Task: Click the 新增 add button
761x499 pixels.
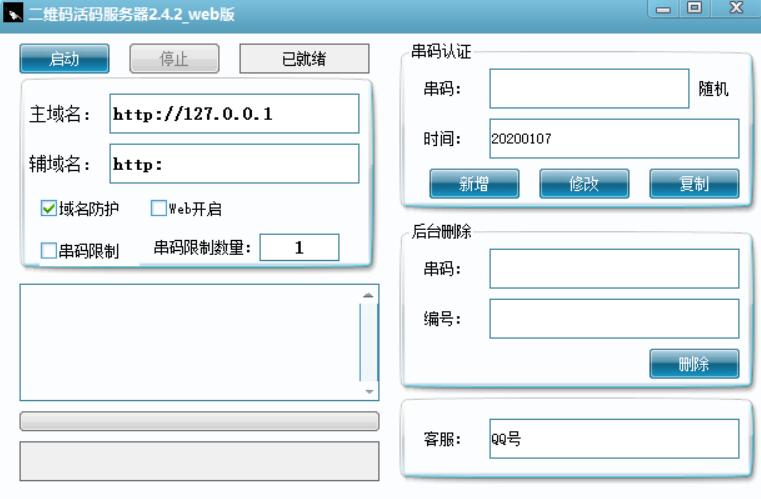Action: pyautogui.click(x=474, y=183)
